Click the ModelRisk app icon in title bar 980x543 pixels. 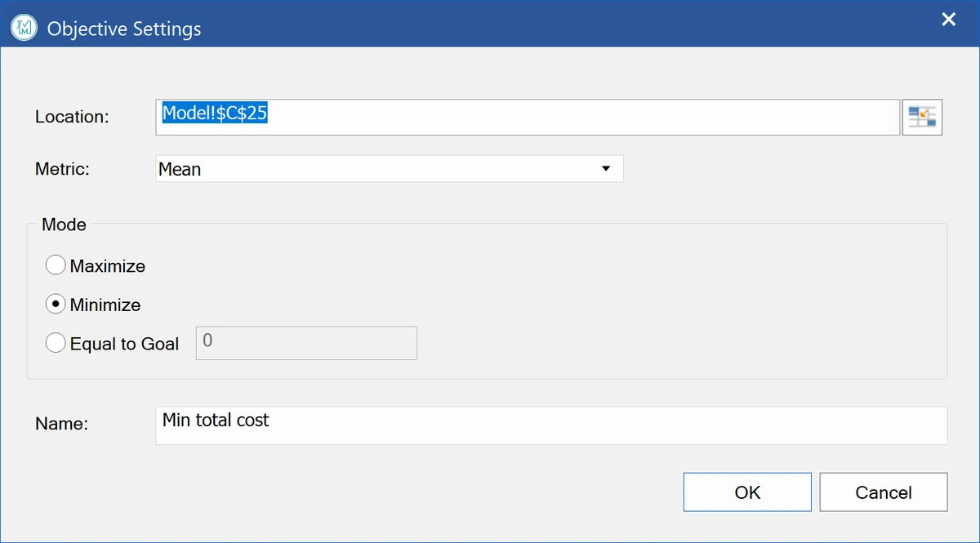pyautogui.click(x=23, y=28)
